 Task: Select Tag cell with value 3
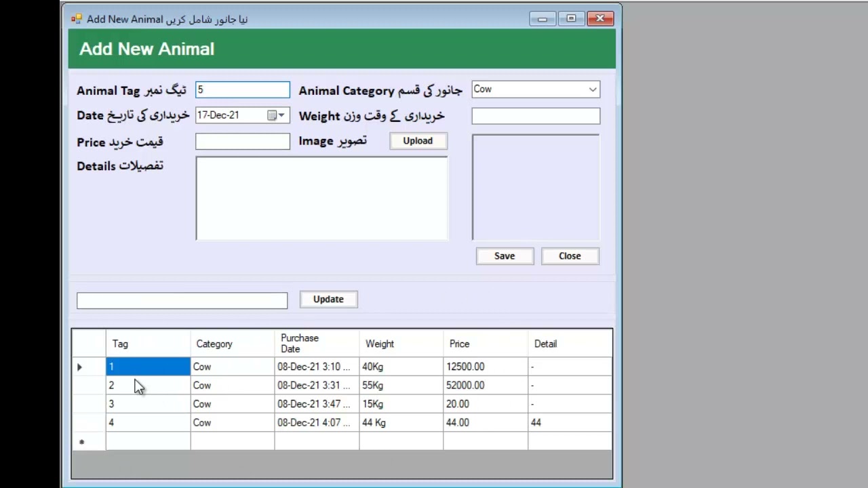[x=148, y=404]
